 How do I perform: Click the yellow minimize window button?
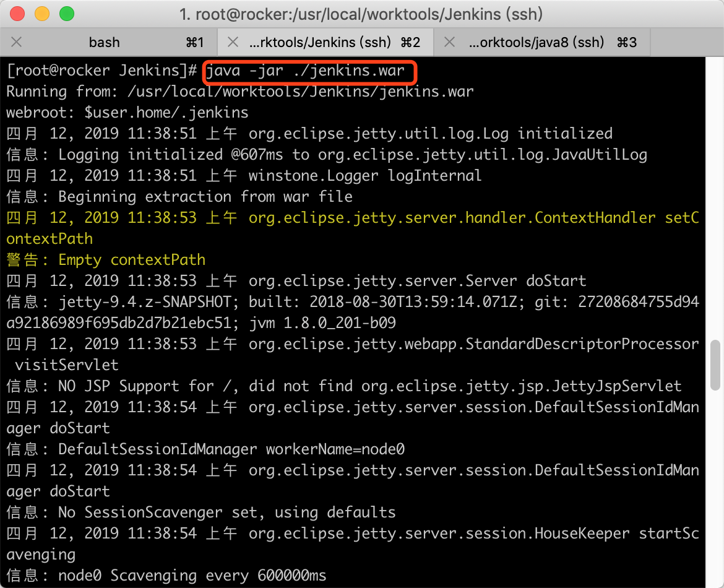pos(42,14)
